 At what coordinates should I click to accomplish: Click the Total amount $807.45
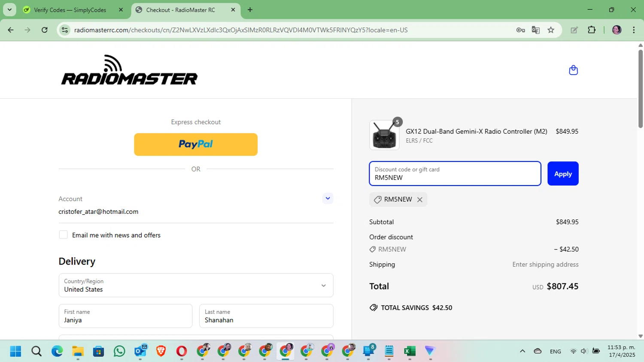(562, 286)
